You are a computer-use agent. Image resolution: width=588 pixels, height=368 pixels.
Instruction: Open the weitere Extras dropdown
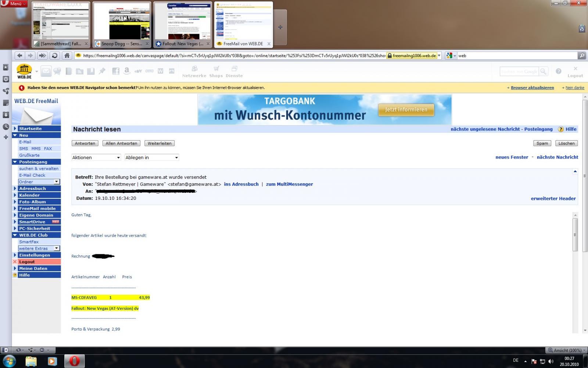click(39, 248)
